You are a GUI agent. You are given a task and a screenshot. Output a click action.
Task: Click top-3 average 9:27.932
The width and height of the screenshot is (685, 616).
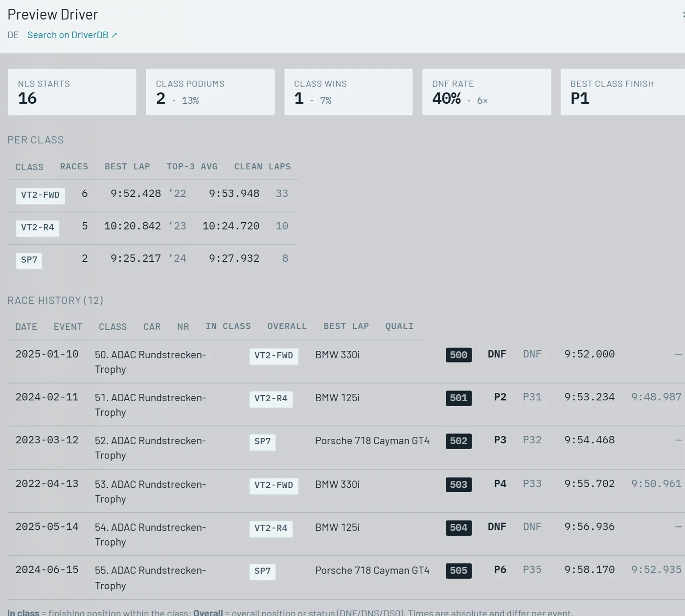(234, 258)
